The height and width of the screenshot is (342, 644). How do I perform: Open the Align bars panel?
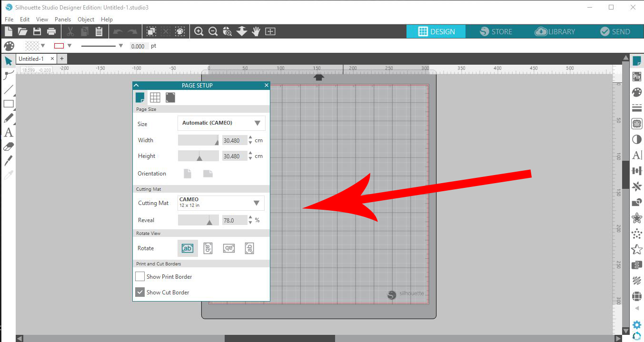(x=636, y=171)
